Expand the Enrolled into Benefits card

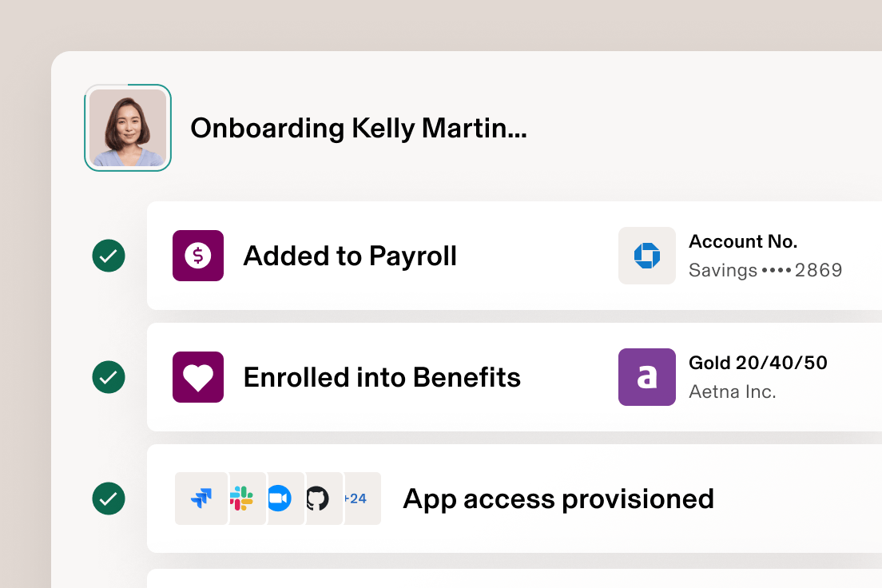click(x=479, y=377)
